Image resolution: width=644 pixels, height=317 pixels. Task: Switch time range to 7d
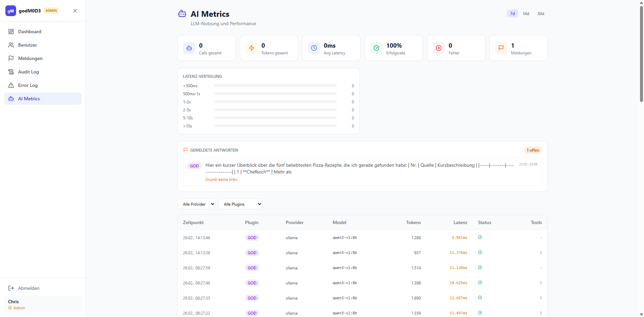coord(512,14)
